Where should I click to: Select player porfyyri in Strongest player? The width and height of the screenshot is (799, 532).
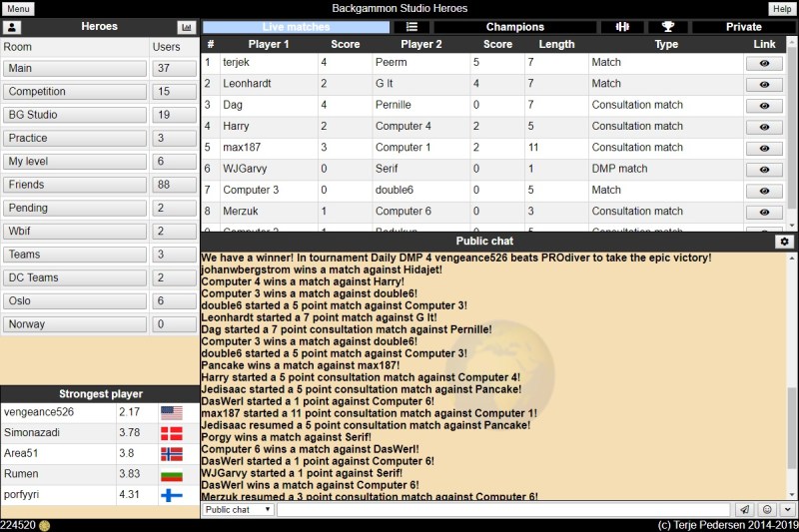tap(21, 494)
